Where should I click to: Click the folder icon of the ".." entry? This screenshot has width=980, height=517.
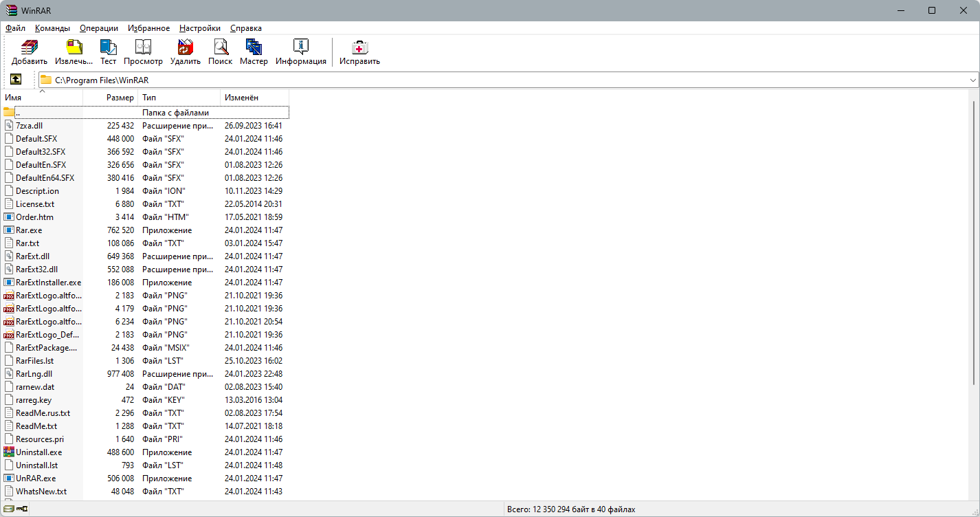9,112
